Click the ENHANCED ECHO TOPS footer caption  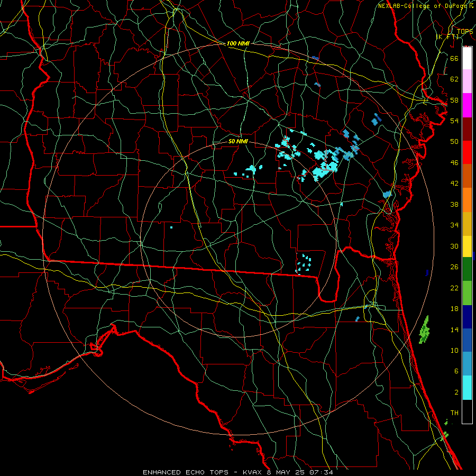point(238,472)
